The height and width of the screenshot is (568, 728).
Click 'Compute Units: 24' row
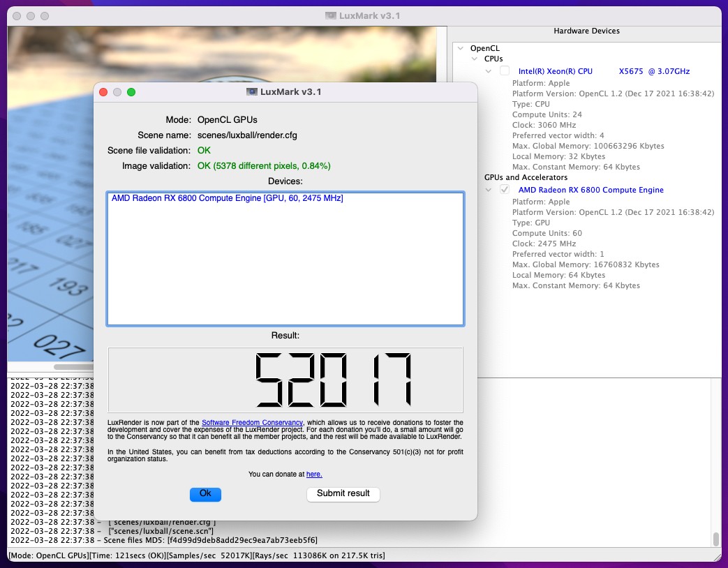click(547, 114)
